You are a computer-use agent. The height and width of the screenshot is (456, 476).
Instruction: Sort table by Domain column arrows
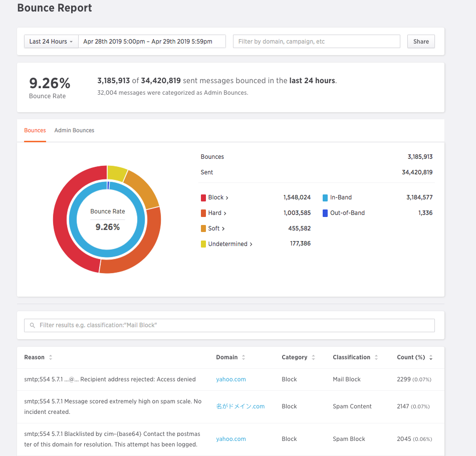click(x=244, y=358)
